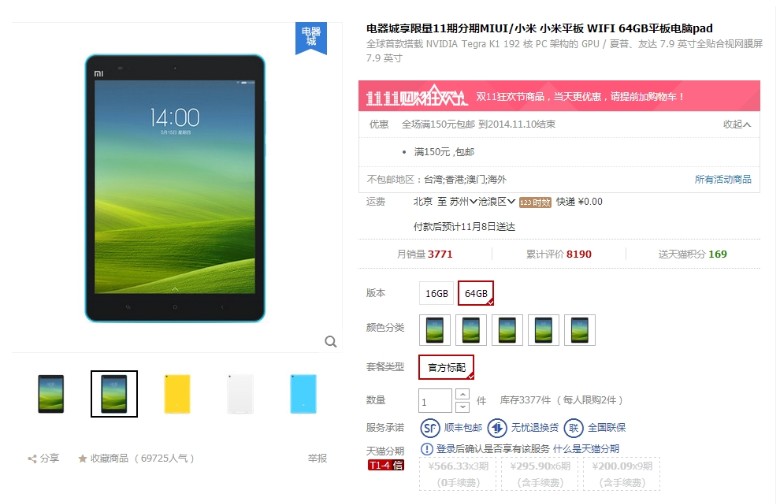This screenshot has width=780, height=504.
Task: Choose the 官方标配 package type
Action: pyautogui.click(x=446, y=367)
